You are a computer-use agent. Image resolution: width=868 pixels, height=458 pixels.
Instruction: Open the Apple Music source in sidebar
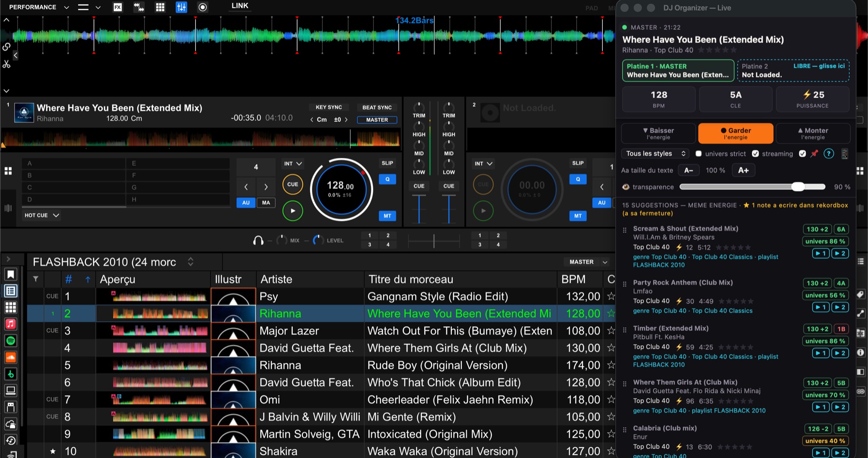[11, 324]
